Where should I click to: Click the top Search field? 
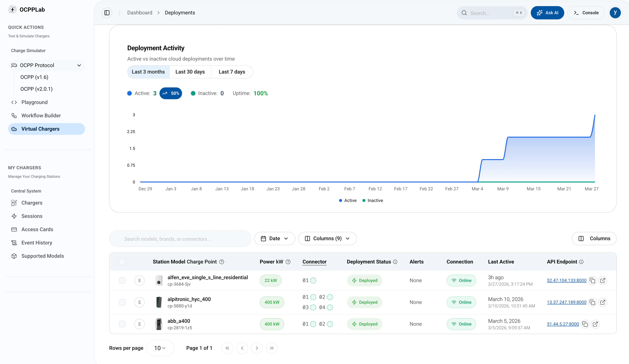tap(492, 13)
